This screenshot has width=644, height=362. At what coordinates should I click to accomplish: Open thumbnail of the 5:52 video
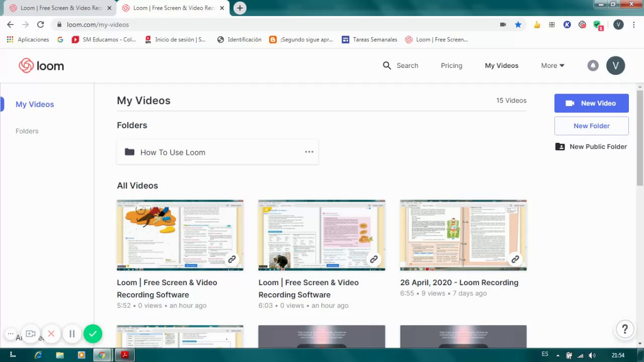coord(180,235)
